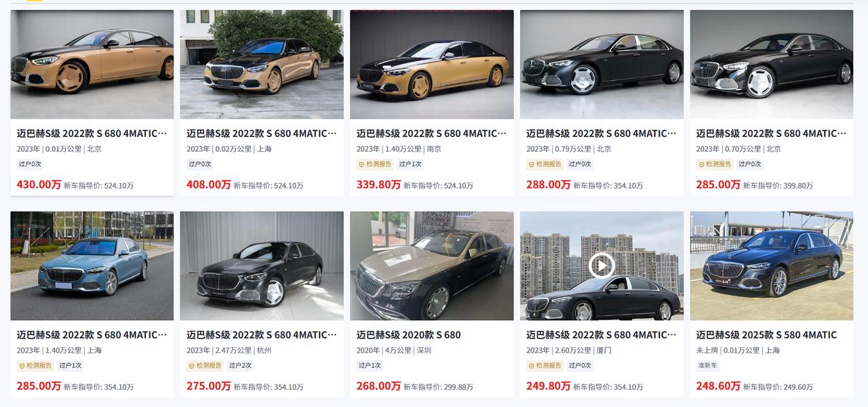This screenshot has height=407, width=868.
Task: Click the 过户2次 tag on the Hangzhou listing
Action: pyautogui.click(x=240, y=366)
